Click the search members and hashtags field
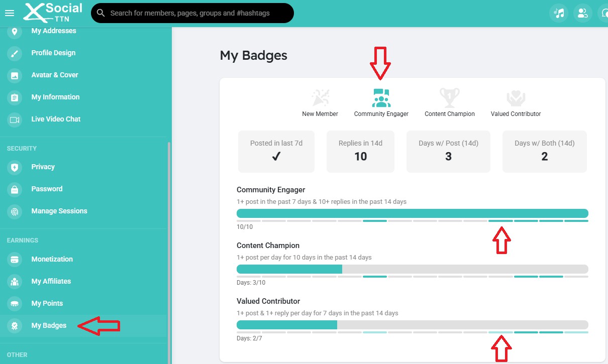 coord(196,13)
